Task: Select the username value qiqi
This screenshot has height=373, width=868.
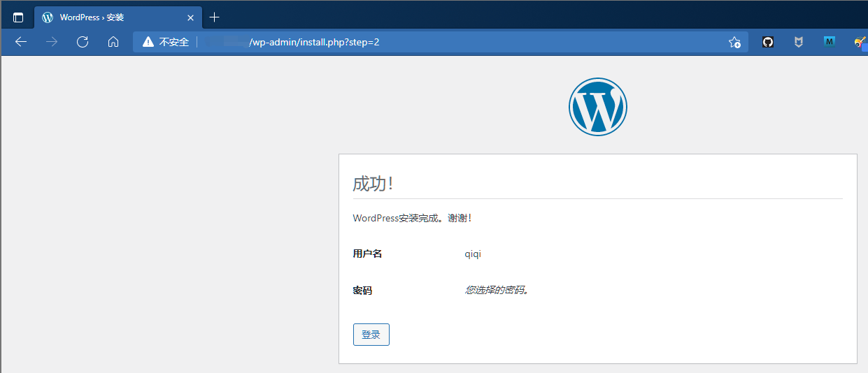Action: (473, 254)
